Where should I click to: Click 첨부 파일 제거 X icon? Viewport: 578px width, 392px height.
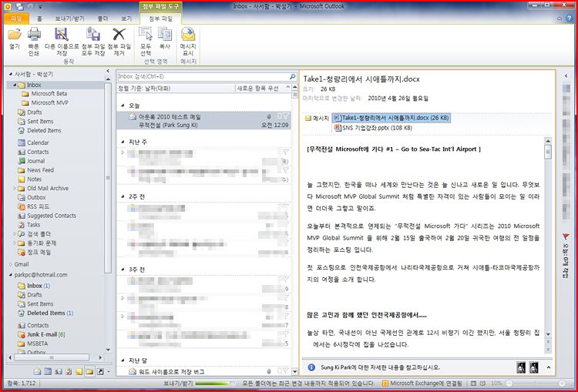pyautogui.click(x=119, y=35)
